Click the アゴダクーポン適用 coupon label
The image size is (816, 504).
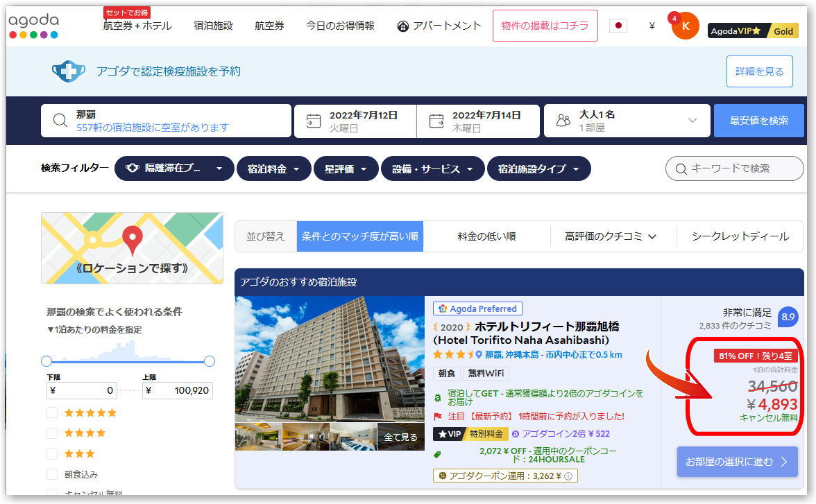point(505,476)
